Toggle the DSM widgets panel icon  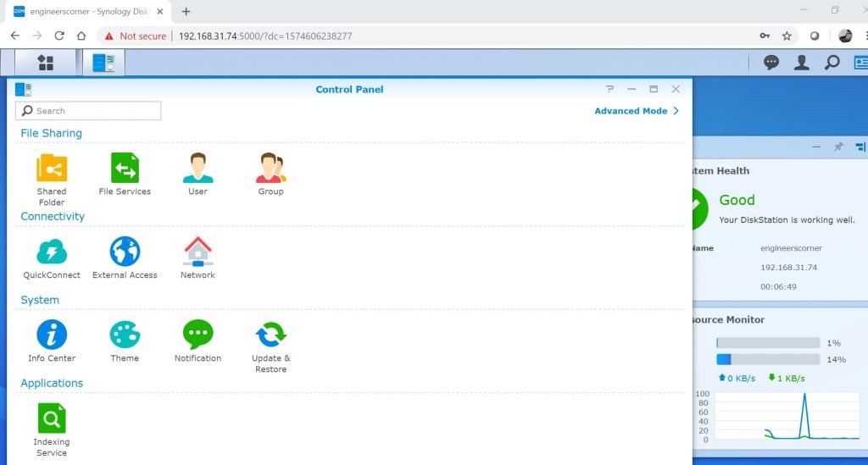861,63
